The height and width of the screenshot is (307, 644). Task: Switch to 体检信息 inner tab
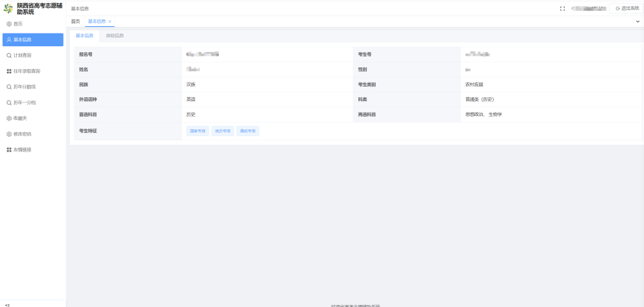click(115, 36)
